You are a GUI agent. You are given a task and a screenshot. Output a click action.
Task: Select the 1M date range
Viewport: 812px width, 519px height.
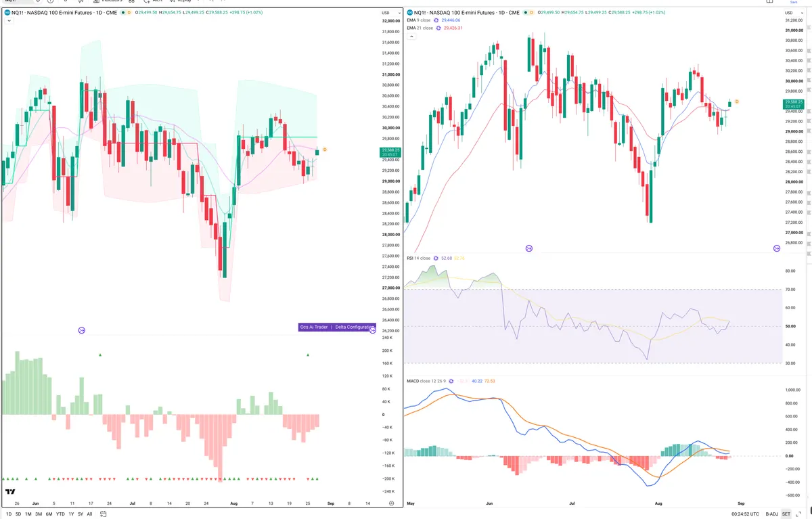pyautogui.click(x=28, y=514)
